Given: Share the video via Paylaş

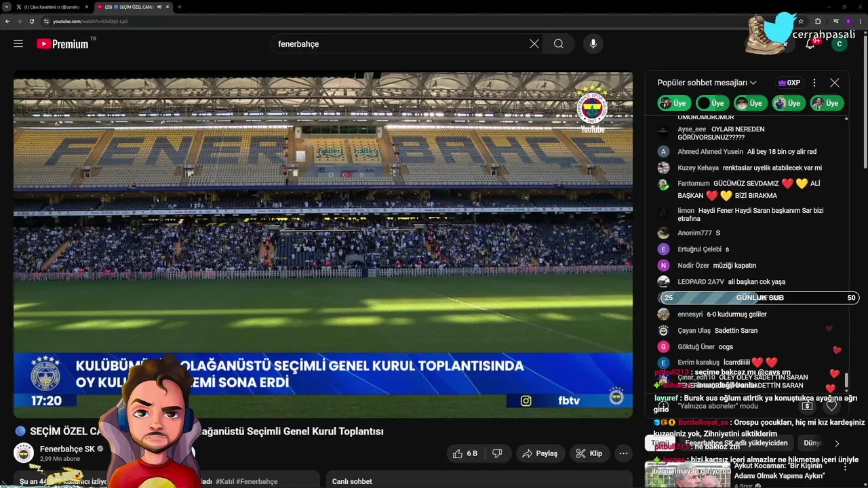Looking at the screenshot, I should pos(539,453).
